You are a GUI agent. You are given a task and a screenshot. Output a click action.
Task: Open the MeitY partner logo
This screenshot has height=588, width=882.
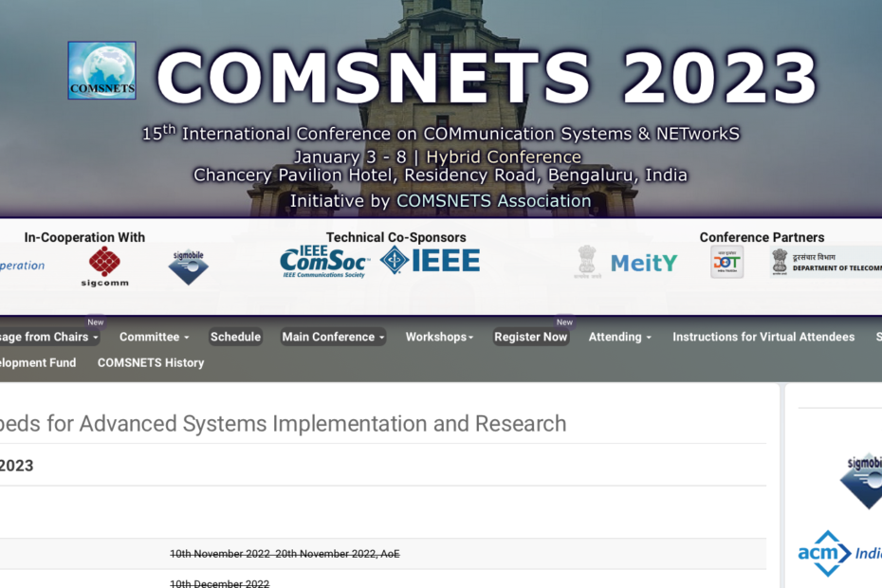pyautogui.click(x=644, y=263)
